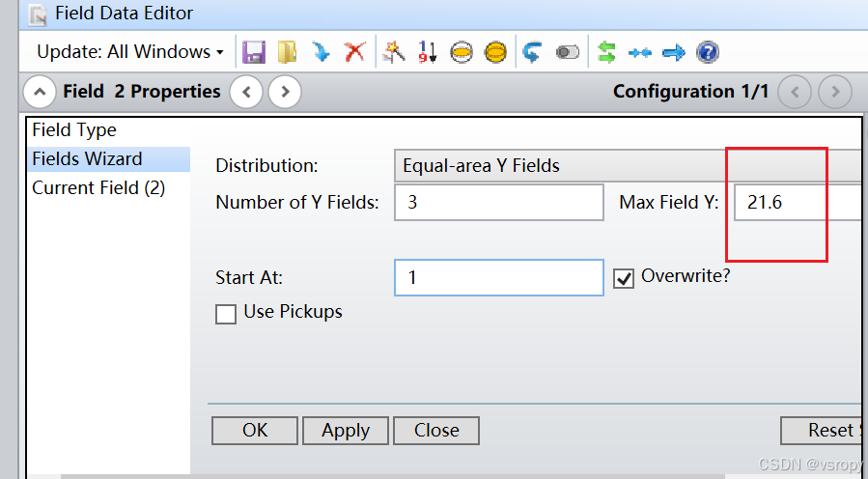
Task: Click the curved blue undo arrow icon
Action: [532, 52]
